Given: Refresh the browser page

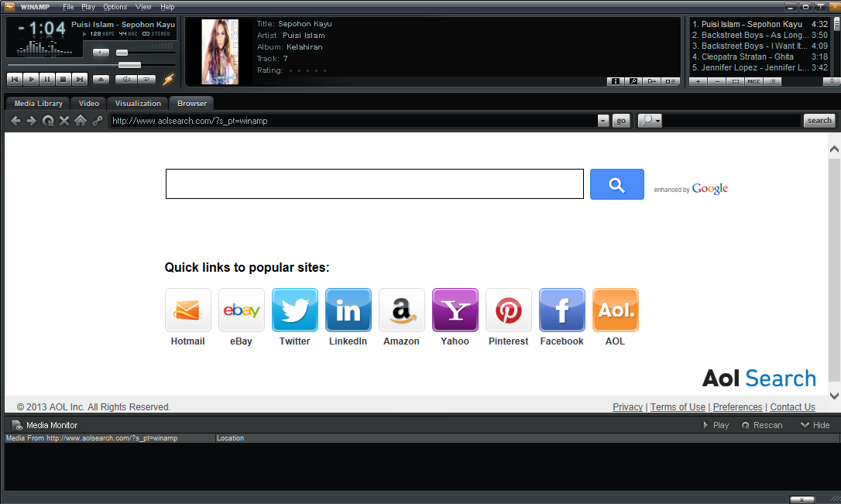Looking at the screenshot, I should (x=48, y=121).
